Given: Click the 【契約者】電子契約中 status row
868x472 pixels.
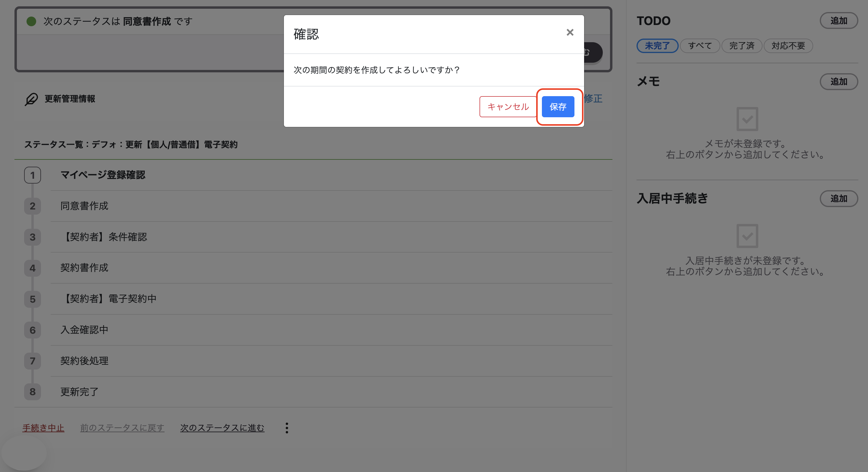Looking at the screenshot, I should tap(331, 299).
